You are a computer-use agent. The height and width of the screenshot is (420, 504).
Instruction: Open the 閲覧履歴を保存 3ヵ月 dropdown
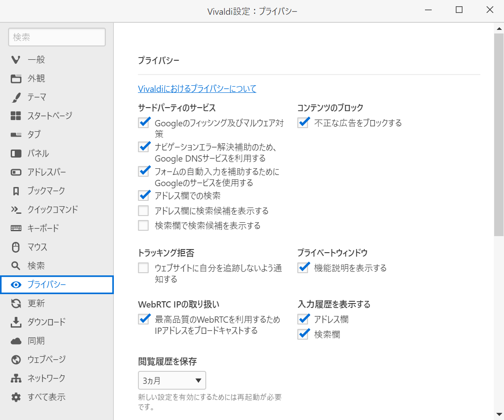point(172,380)
